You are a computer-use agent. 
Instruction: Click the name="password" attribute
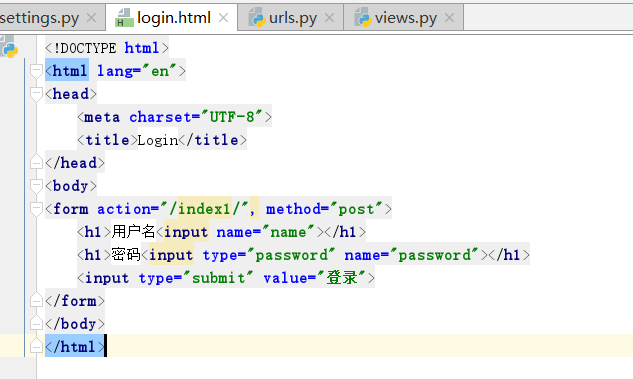[x=412, y=255]
